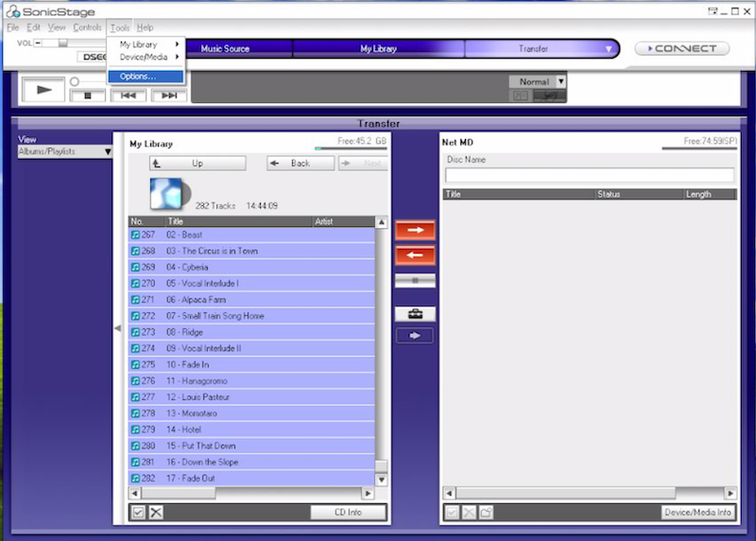Viewport: 756px width, 541px height.
Task: Click the CD Info button
Action: click(x=349, y=513)
